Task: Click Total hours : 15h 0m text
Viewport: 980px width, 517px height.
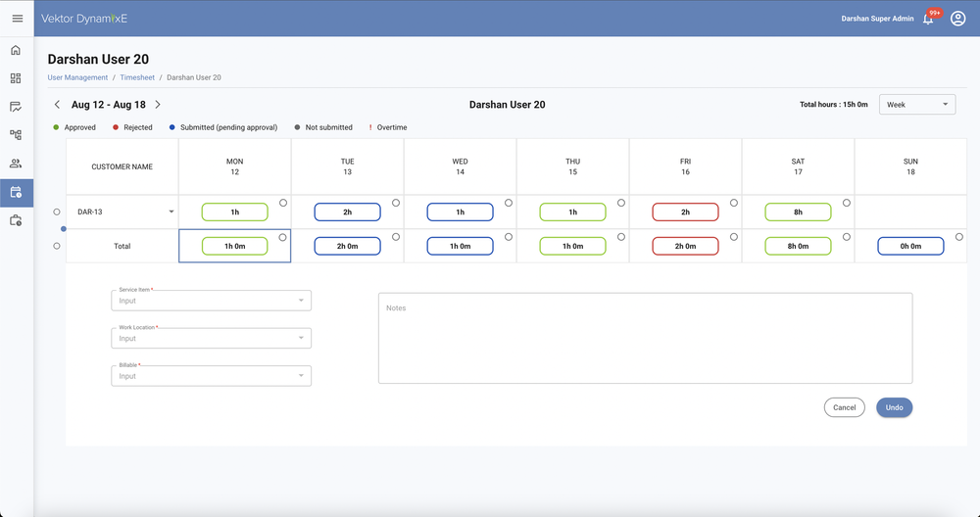Action: (834, 104)
